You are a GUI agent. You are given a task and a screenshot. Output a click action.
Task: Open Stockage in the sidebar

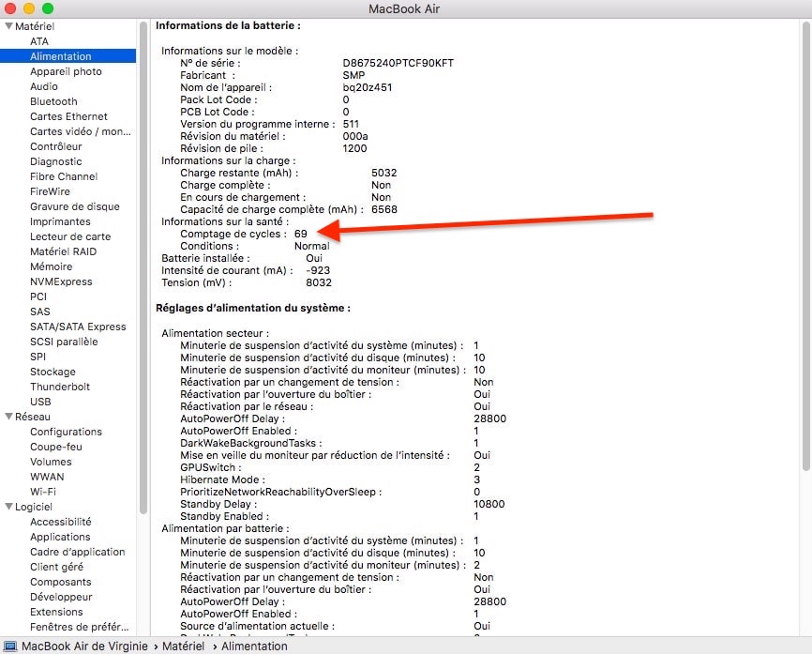click(53, 373)
